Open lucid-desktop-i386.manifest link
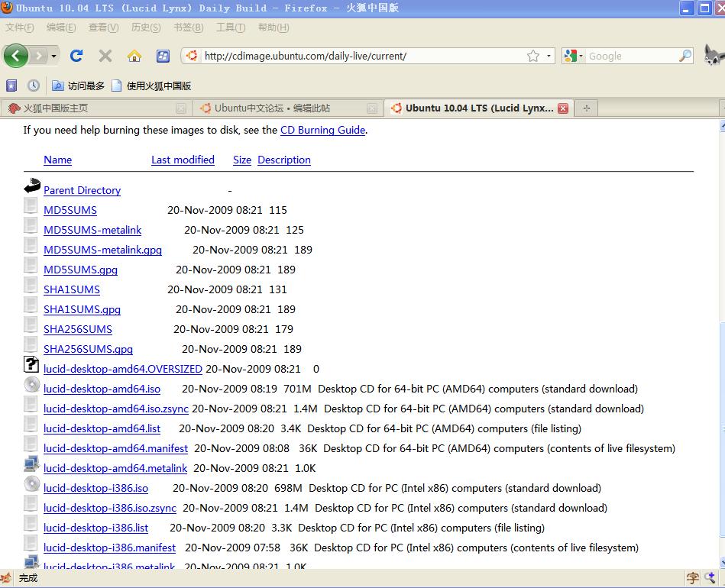725x588 pixels. [x=109, y=548]
